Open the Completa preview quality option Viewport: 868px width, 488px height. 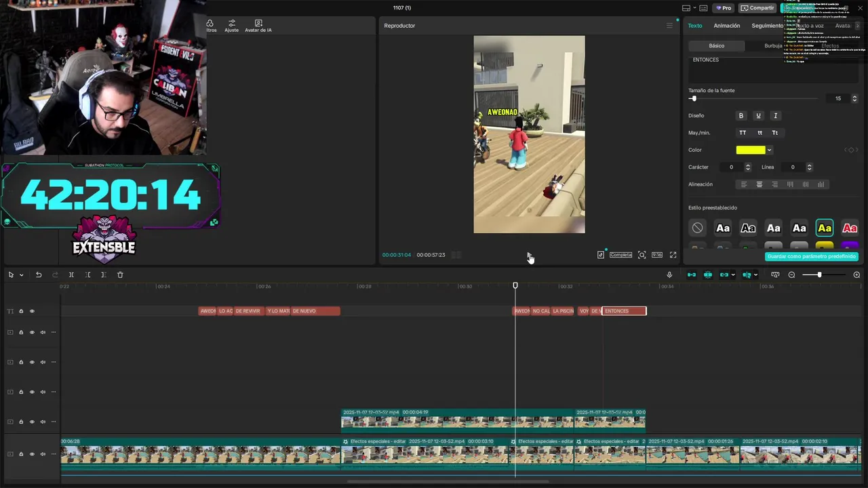pyautogui.click(x=620, y=255)
